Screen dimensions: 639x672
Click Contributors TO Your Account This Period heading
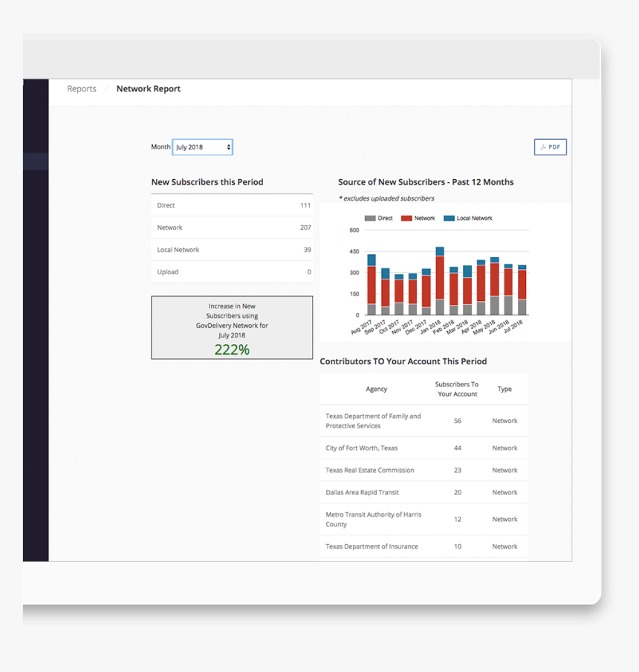pos(403,361)
